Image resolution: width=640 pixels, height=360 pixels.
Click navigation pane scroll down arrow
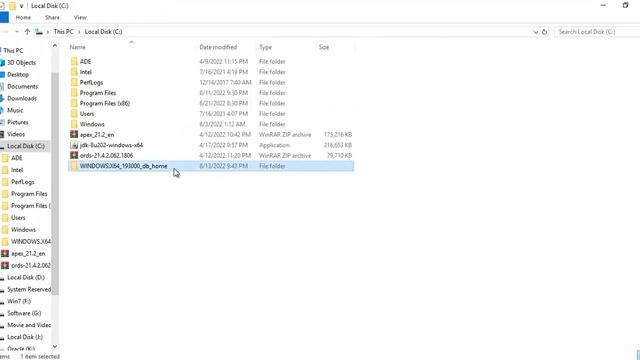click(55, 347)
